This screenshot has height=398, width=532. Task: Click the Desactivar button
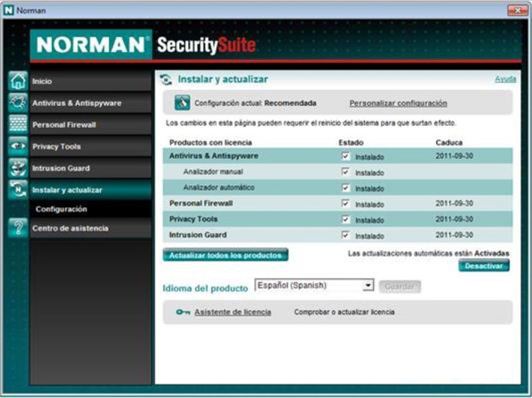click(x=484, y=266)
